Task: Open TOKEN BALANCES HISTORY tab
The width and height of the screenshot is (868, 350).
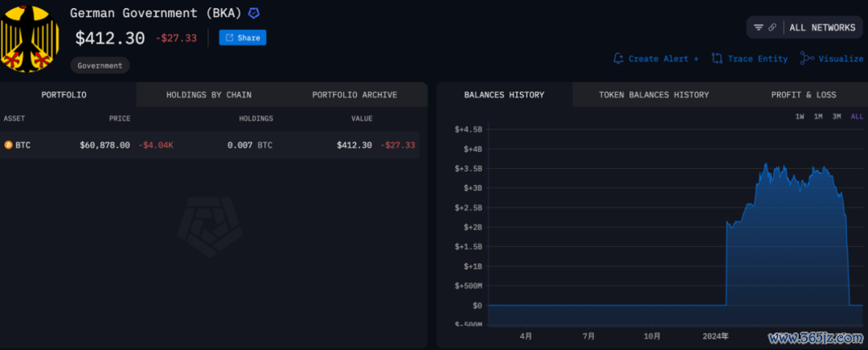Action: pos(653,95)
